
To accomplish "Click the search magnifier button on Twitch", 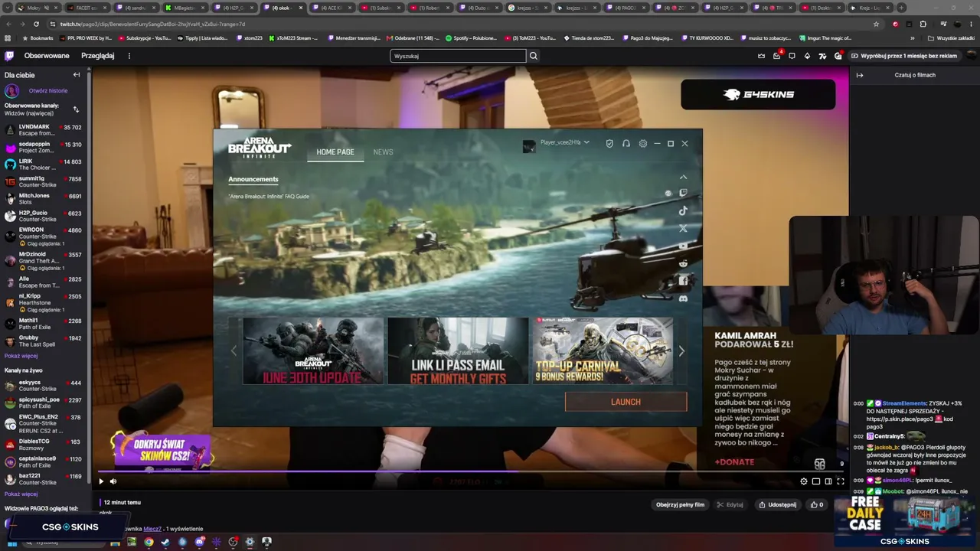I will pos(534,56).
